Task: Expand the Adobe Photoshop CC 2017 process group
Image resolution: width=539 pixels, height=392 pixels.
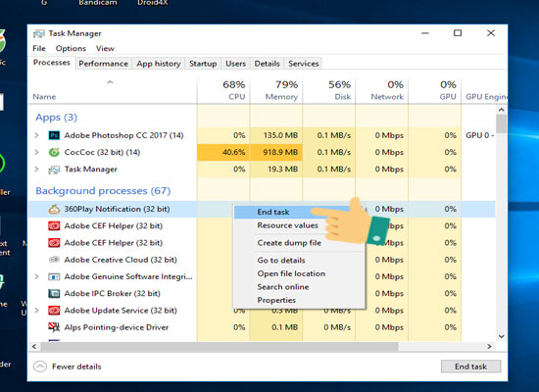Action: (x=37, y=135)
